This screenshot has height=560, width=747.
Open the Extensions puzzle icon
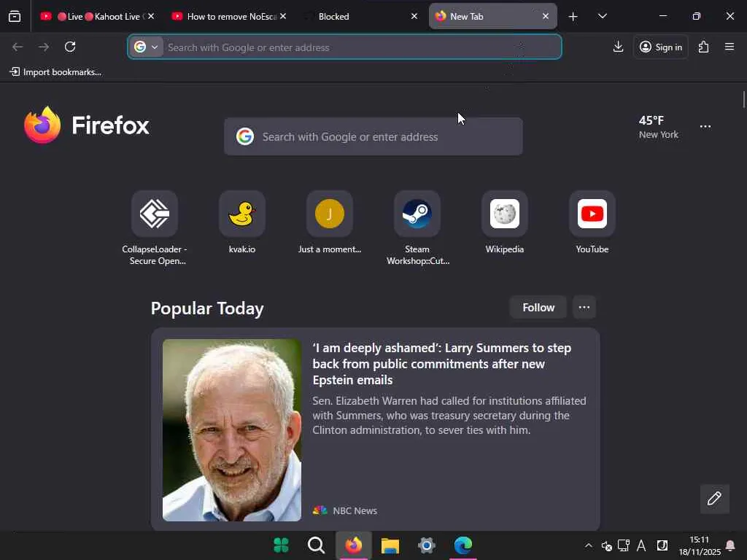(x=704, y=47)
